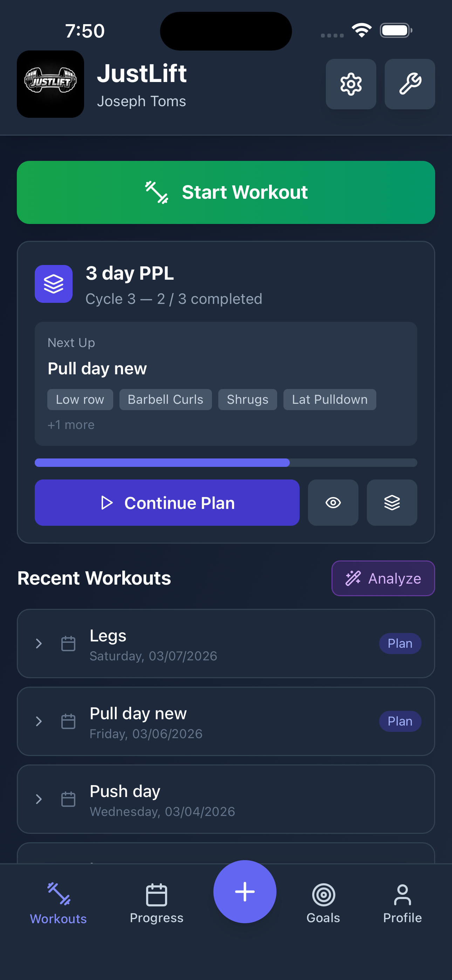Tap the wrench tools icon

pos(409,84)
